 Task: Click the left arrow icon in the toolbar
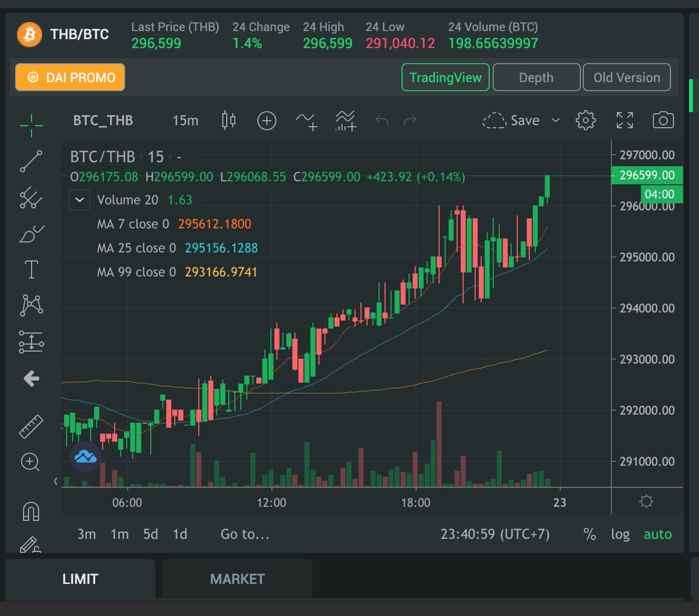[31, 378]
